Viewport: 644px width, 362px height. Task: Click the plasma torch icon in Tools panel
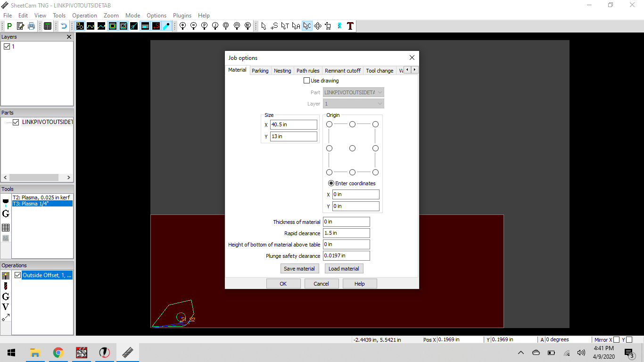pyautogui.click(x=6, y=202)
